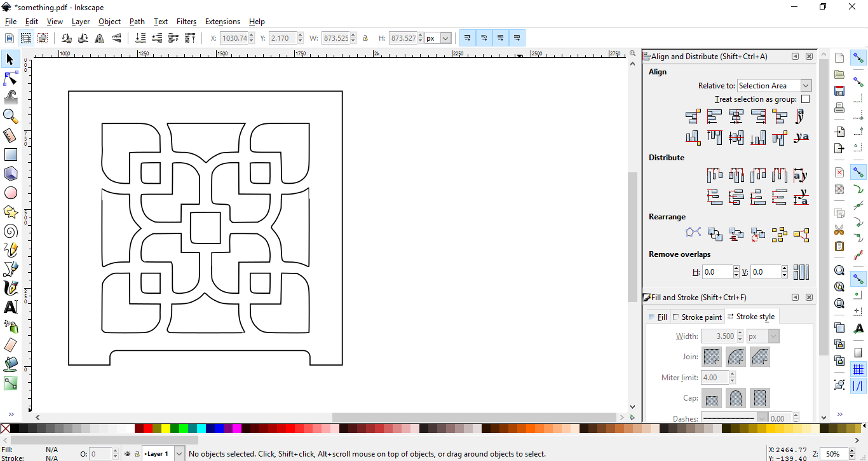Click the Save document icon
Viewport: 868px width, 461px height.
[x=839, y=91]
